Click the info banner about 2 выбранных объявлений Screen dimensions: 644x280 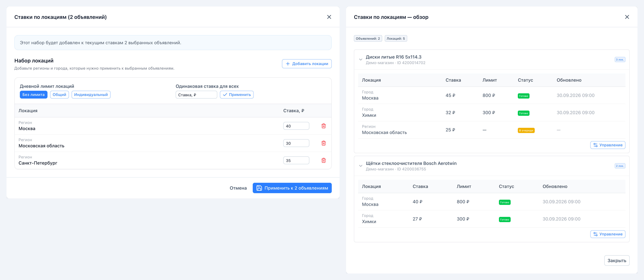173,43
